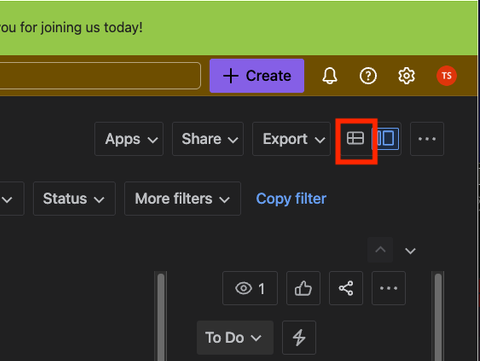
Task: Expand the Share dropdown
Action: click(x=208, y=139)
